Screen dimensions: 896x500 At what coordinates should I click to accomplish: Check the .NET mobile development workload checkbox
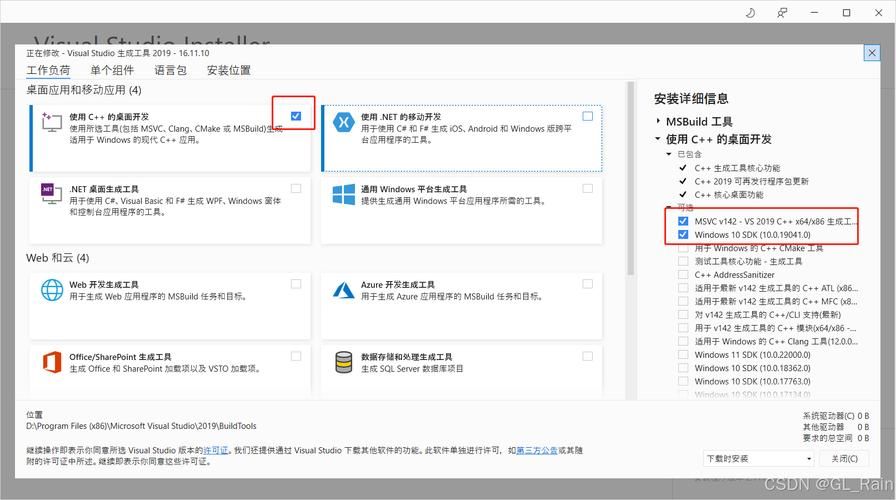pos(587,116)
